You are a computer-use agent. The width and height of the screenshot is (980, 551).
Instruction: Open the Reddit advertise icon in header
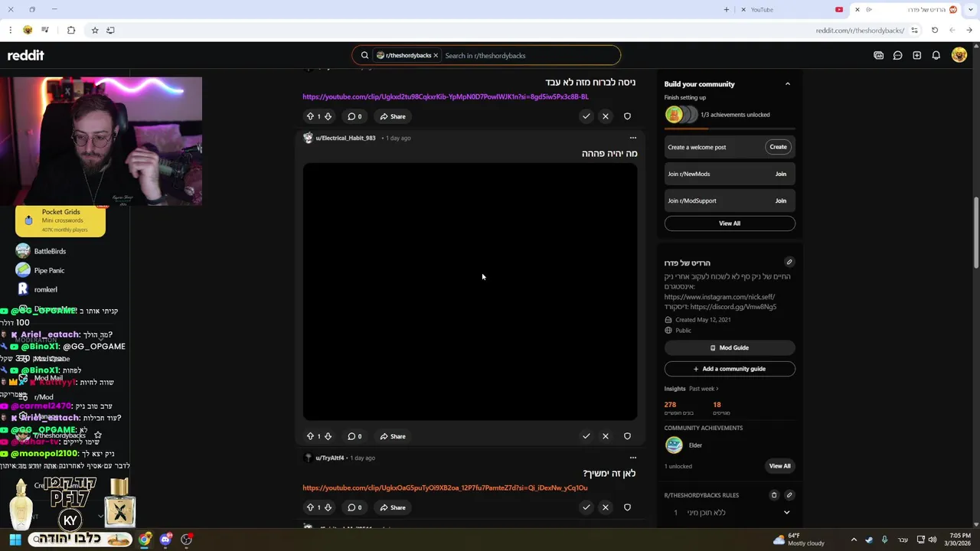point(878,55)
